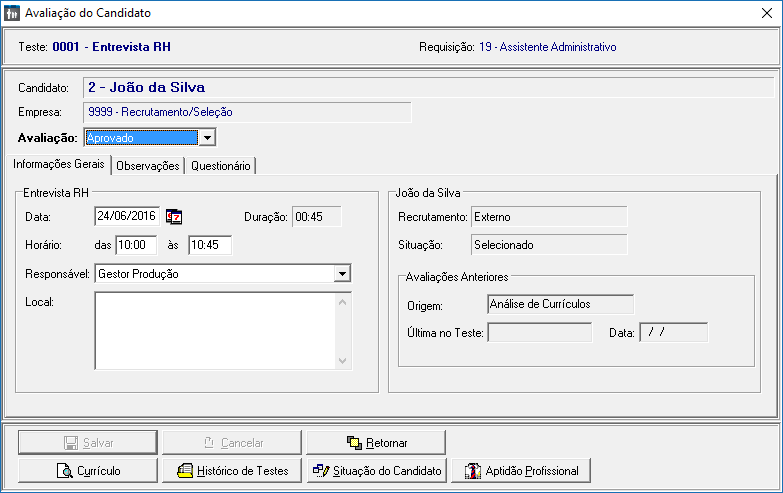Click the application icon in title bar
783x493 pixels.
coord(12,13)
